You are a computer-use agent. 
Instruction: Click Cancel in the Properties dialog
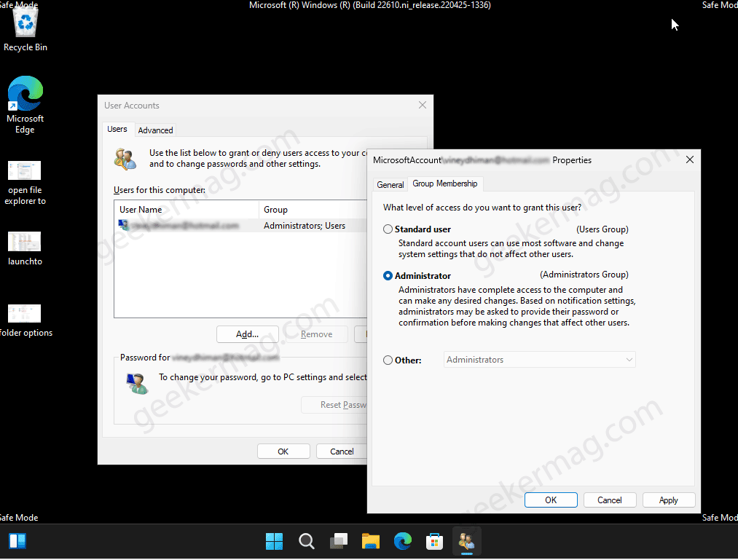[x=610, y=500]
